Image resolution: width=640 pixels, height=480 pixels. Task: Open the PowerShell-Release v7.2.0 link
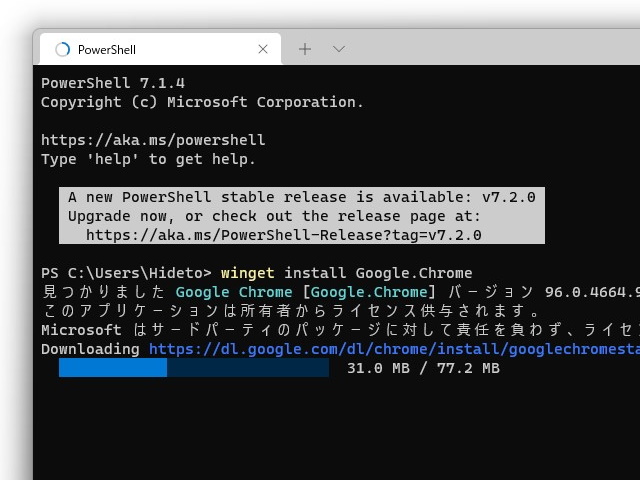coord(284,235)
